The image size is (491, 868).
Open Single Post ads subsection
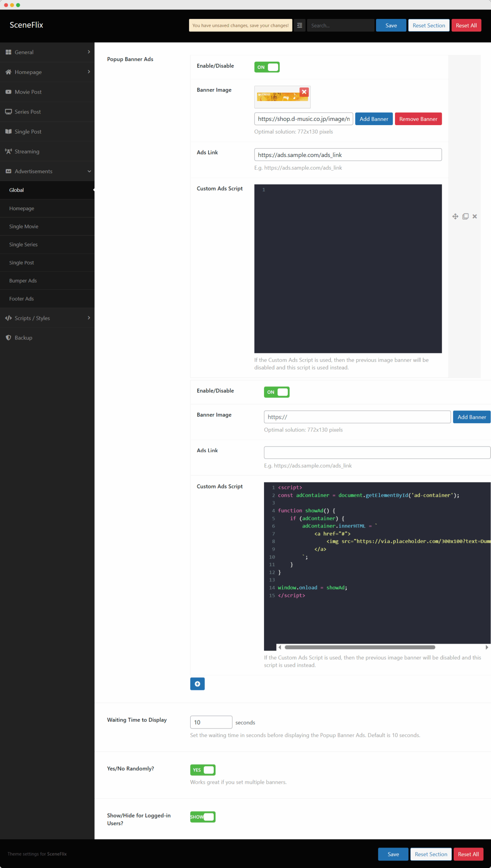[47, 262]
